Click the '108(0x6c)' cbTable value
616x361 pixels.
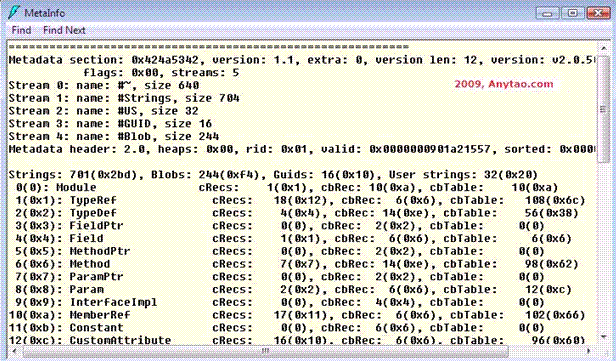click(555, 200)
